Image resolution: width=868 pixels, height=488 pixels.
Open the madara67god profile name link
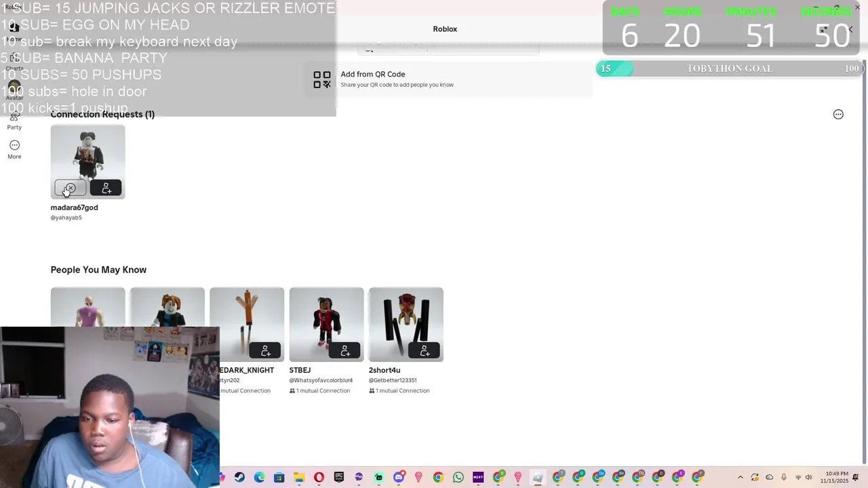pyautogui.click(x=74, y=207)
